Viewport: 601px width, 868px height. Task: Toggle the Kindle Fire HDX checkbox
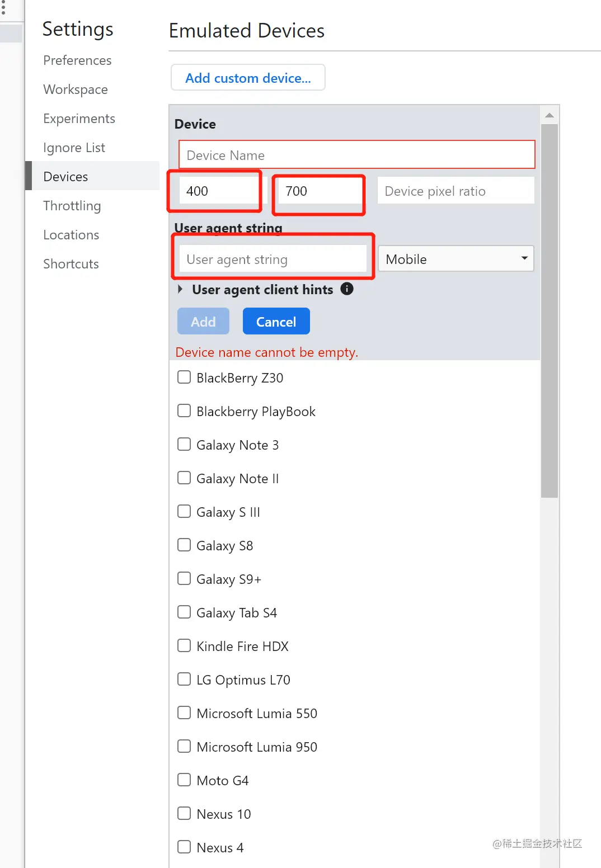pos(184,646)
